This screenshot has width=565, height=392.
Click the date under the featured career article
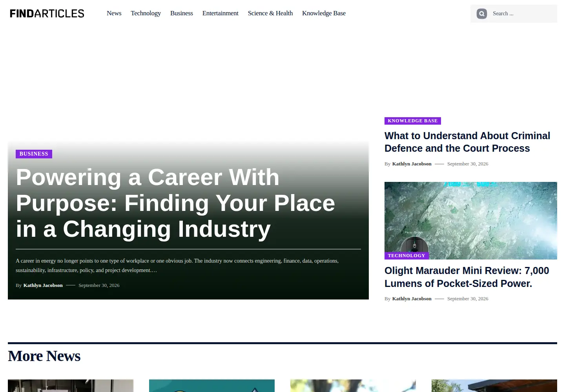click(99, 285)
